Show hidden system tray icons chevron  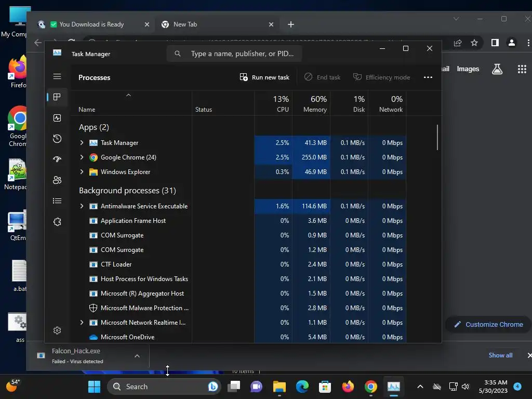(420, 387)
